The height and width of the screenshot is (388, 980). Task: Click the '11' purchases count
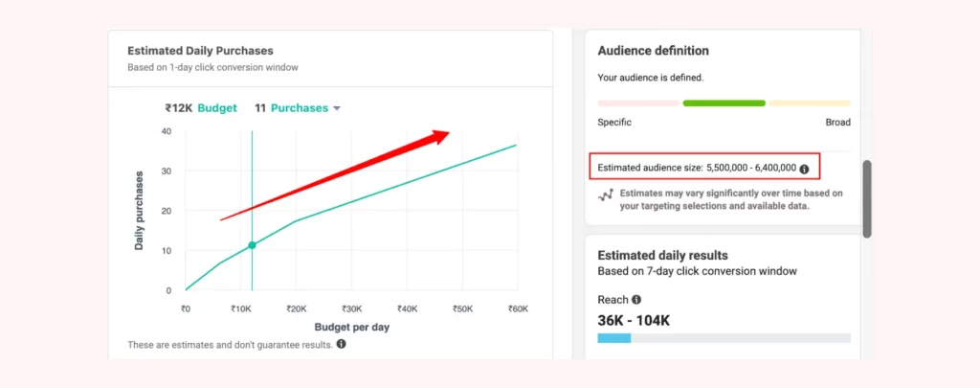click(260, 107)
